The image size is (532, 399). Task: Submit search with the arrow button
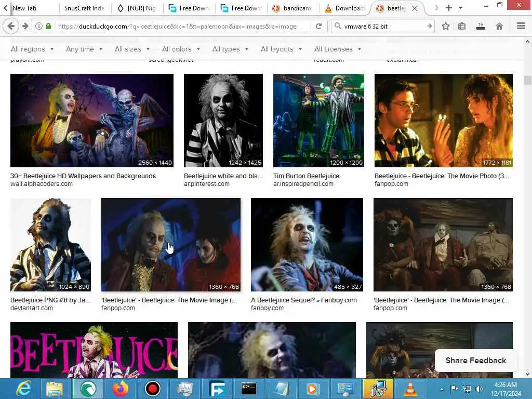tap(430, 26)
